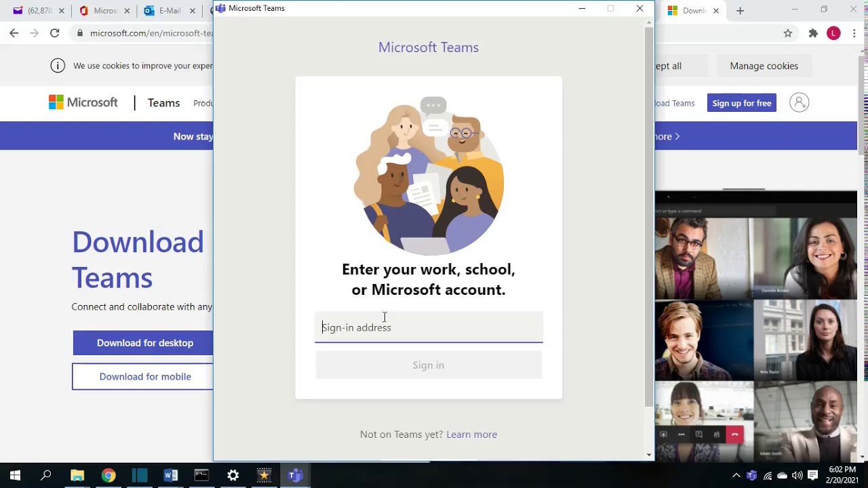Close the (62,878 mail tab

62,11
